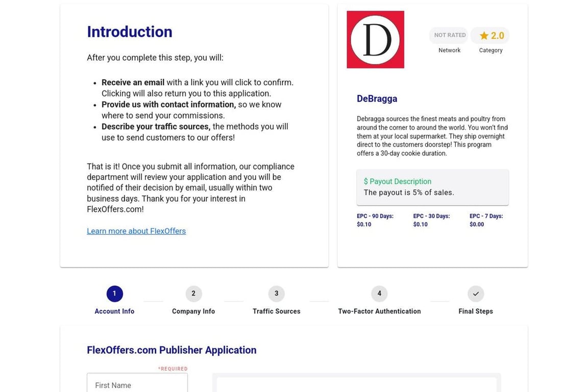Click the DeBragga logo image
The height and width of the screenshot is (392, 588).
[375, 39]
